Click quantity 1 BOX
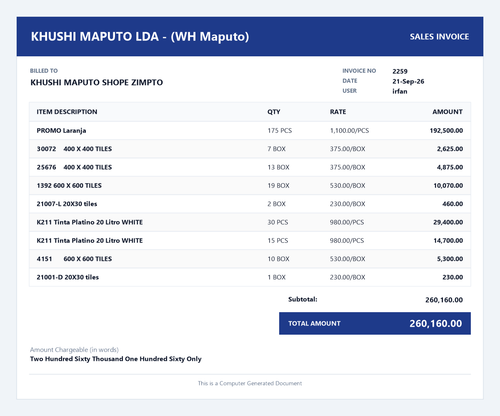500x416 pixels. click(276, 277)
